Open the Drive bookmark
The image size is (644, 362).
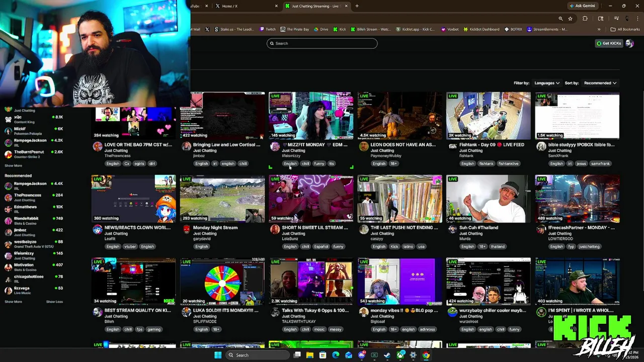pyautogui.click(x=320, y=29)
